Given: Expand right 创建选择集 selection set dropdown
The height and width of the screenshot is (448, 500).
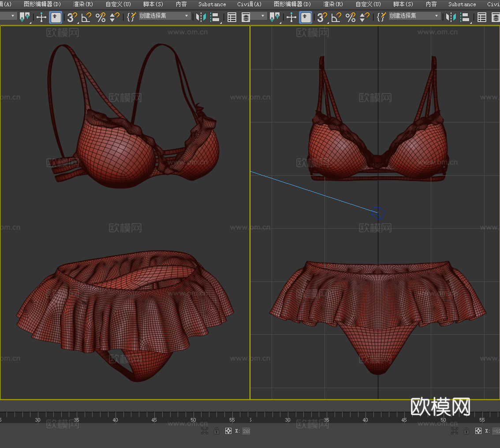Looking at the screenshot, I should click(x=437, y=16).
